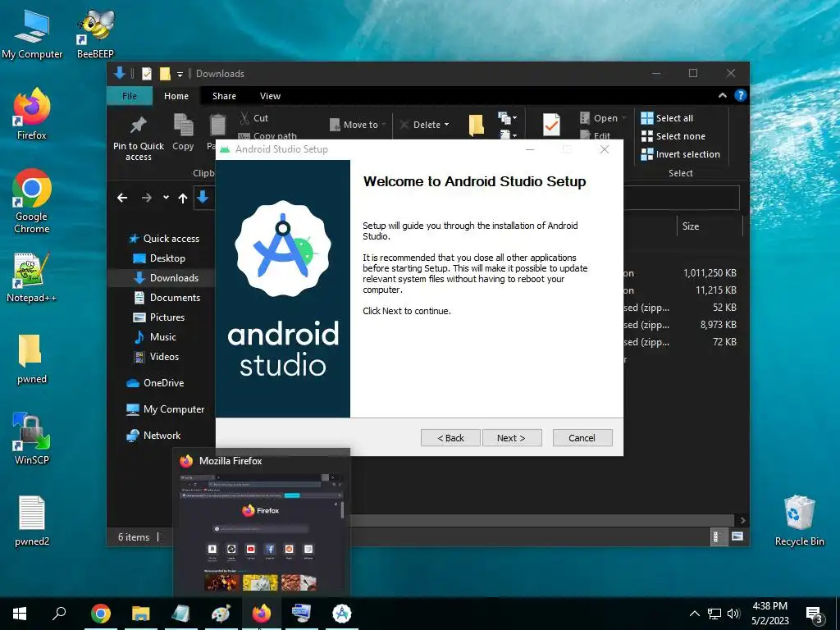Select Music in navigation pane
840x630 pixels.
155,337
